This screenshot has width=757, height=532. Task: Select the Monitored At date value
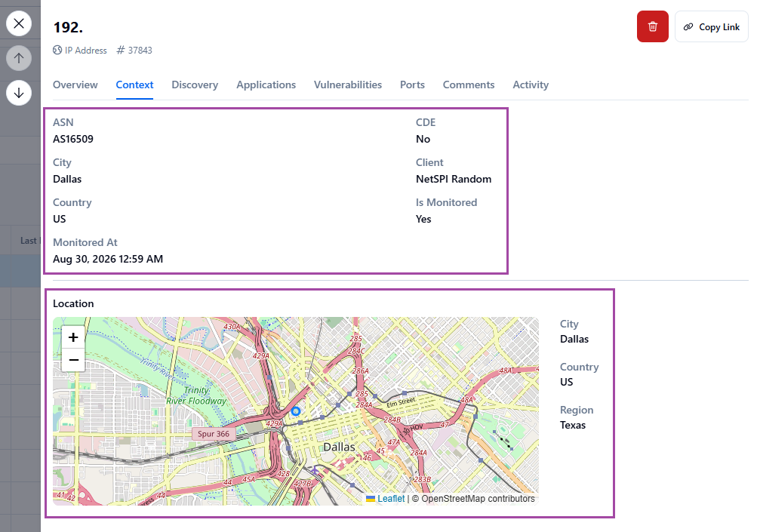pos(108,260)
